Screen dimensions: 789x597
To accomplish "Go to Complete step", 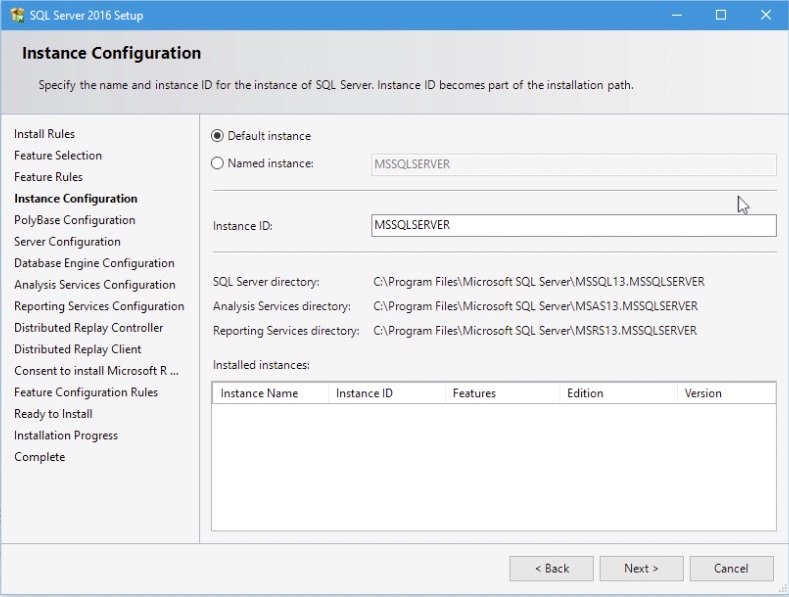I will pos(40,457).
